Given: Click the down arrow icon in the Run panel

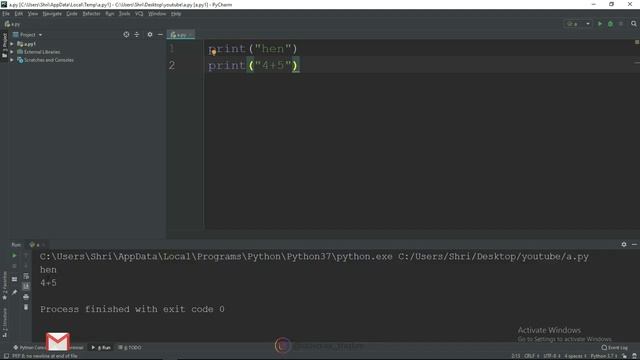Looking at the screenshot, I should tap(26, 266).
